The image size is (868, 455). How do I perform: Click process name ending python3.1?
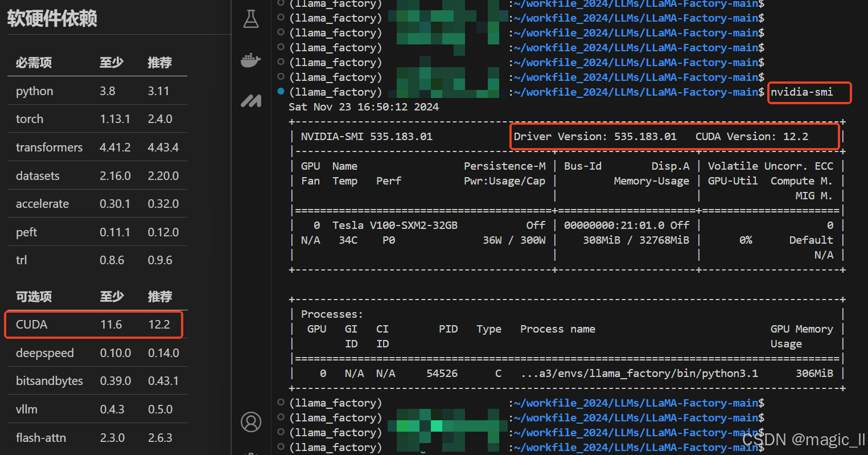[x=639, y=373]
